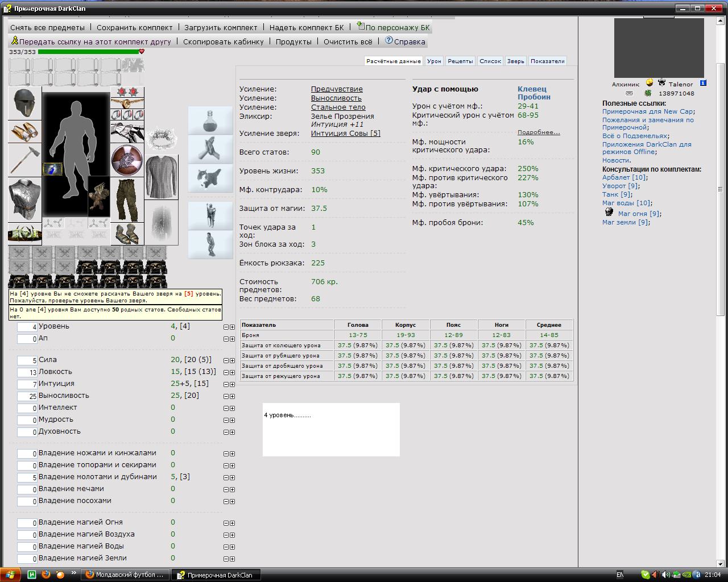Click the potion flask elixir icon

[x=210, y=120]
